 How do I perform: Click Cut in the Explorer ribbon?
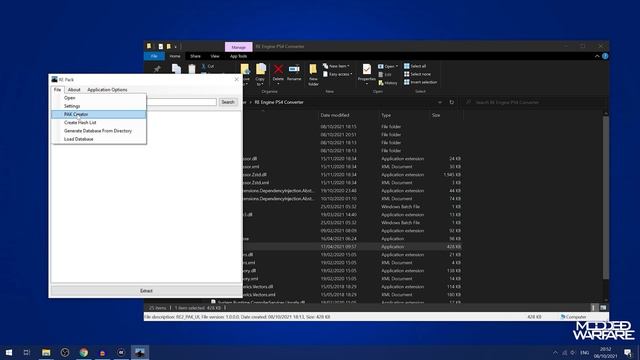[x=208, y=66]
